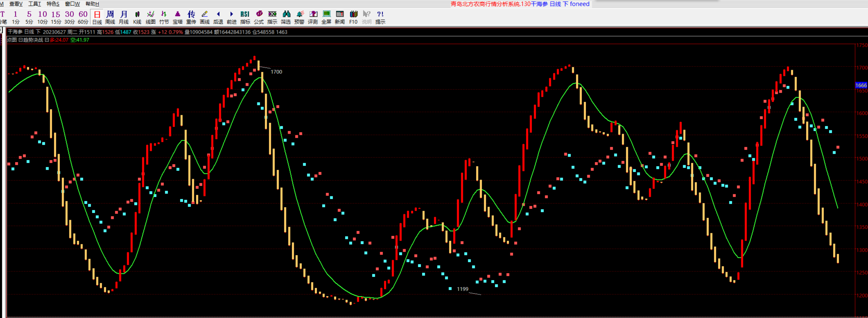
Task: Click the 空:41.97 indicator value
Action: tap(80, 40)
